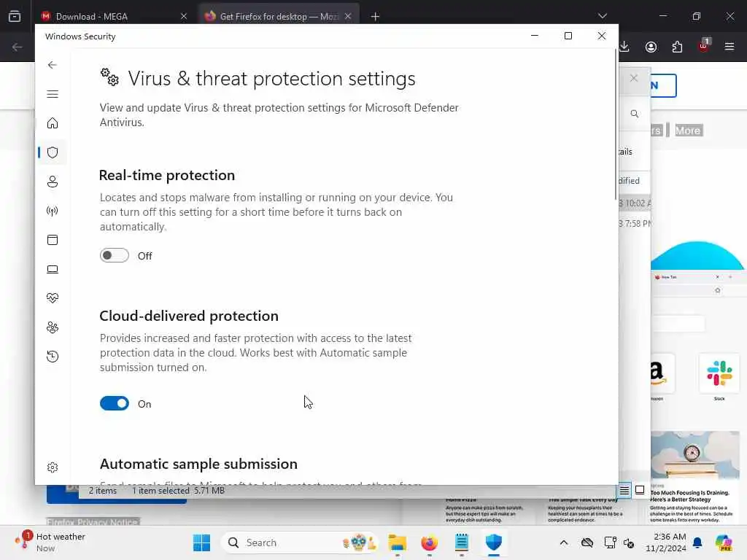Open Firefox account profile icon
747x560 pixels.
point(651,47)
